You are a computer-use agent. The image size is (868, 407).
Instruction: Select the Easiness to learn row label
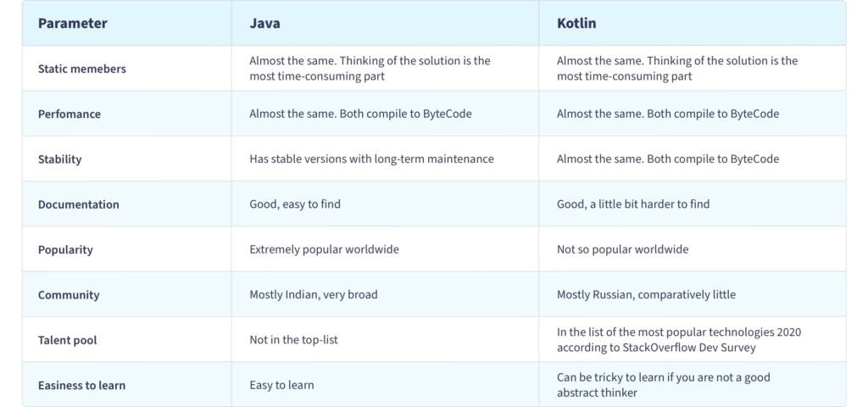[x=82, y=386]
